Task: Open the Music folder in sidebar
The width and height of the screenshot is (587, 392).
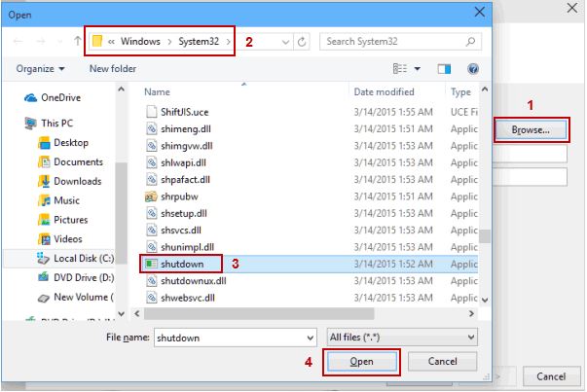Action: point(66,200)
